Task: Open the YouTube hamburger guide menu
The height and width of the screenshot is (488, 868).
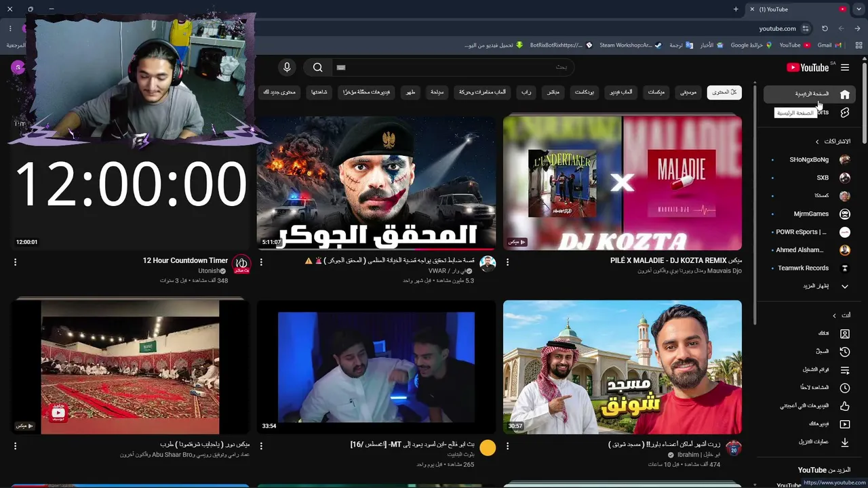Action: [x=844, y=67]
